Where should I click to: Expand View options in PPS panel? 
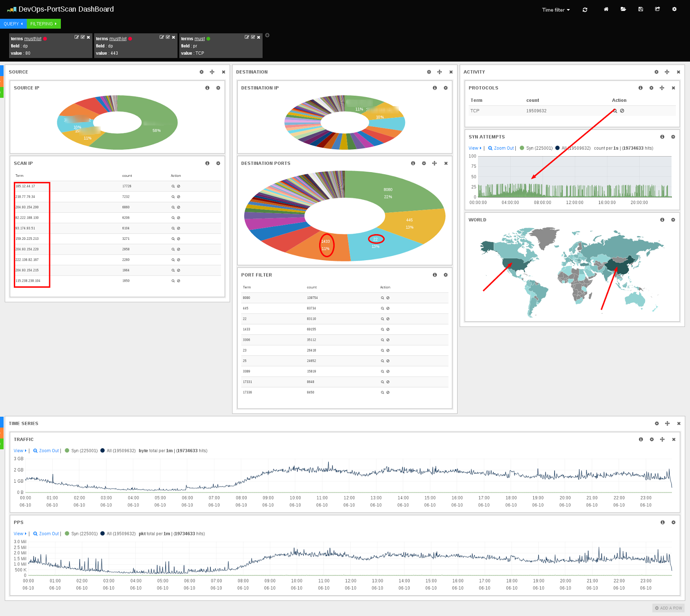click(x=20, y=534)
